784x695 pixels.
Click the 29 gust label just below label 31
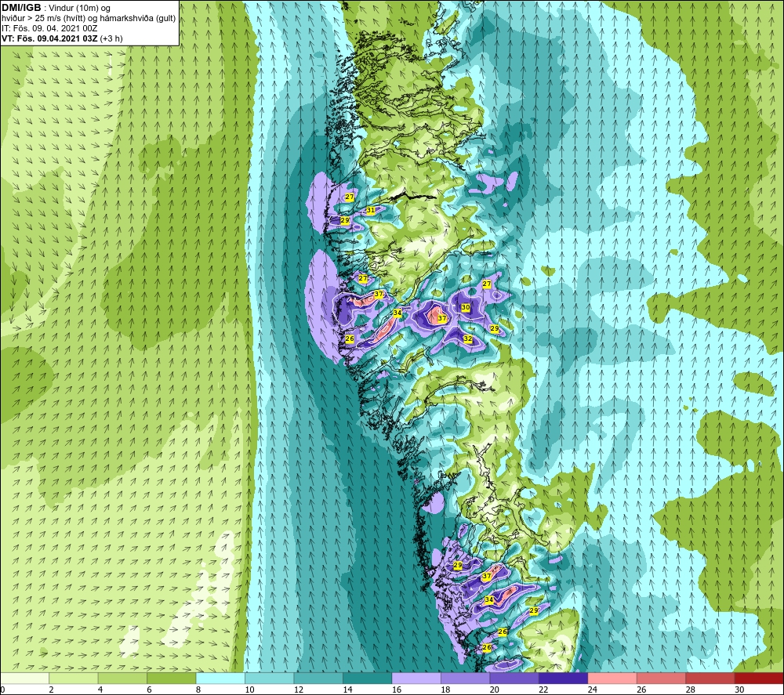[x=344, y=220]
